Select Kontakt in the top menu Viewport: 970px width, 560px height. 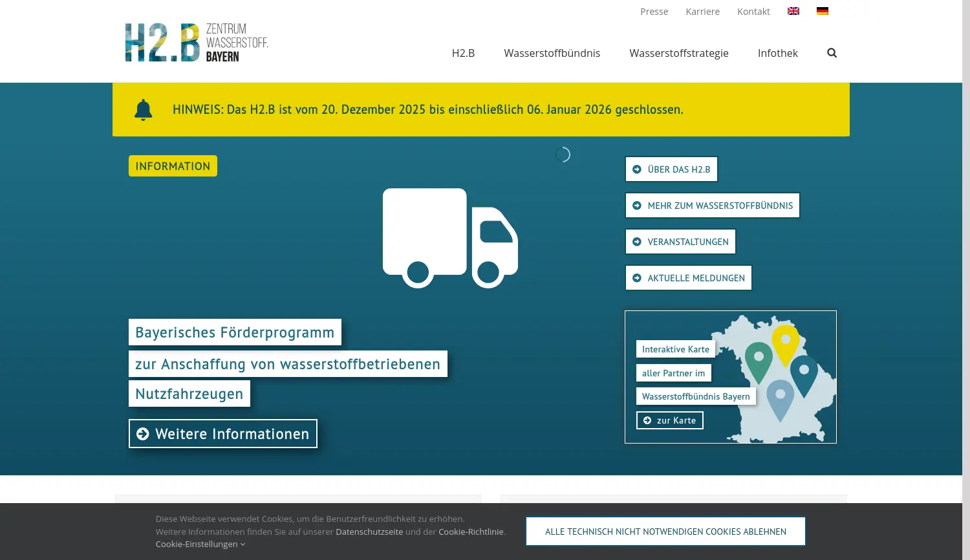pyautogui.click(x=753, y=11)
